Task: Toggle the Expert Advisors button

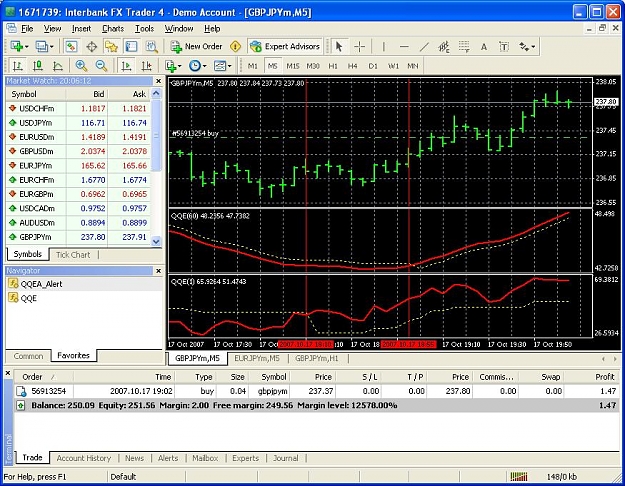Action: 285,47
